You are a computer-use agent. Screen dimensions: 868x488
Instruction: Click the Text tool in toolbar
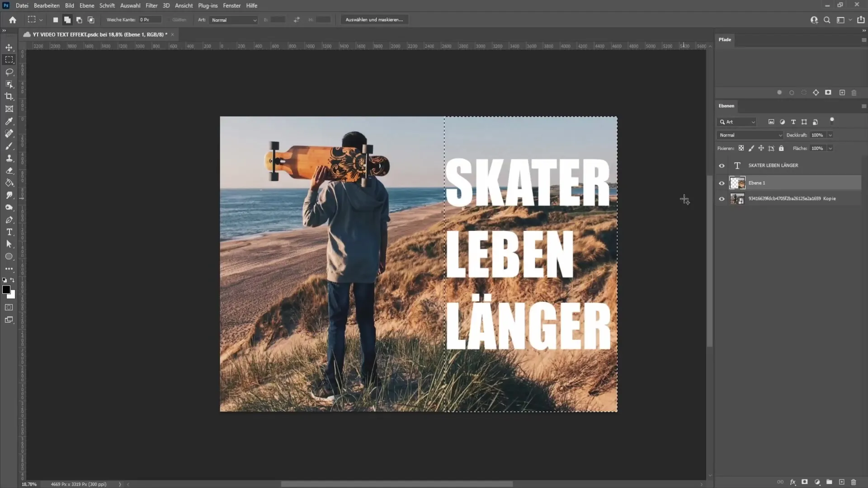tap(9, 232)
